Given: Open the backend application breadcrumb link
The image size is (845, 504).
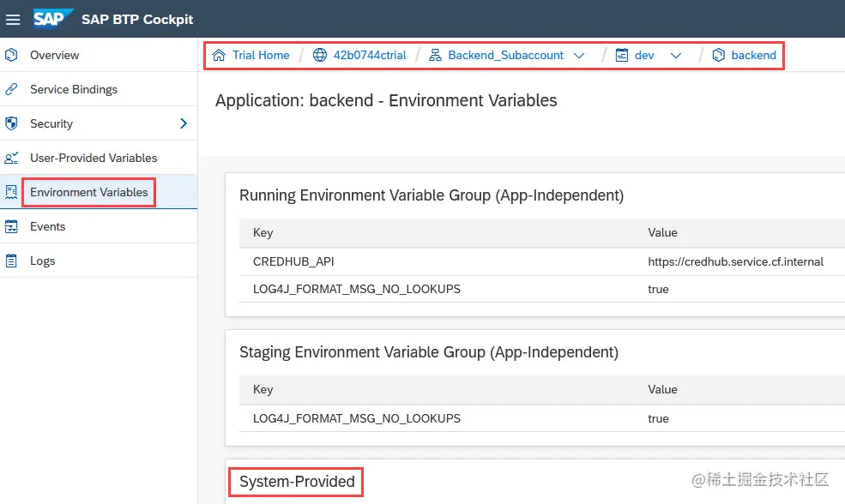Looking at the screenshot, I should (x=753, y=55).
